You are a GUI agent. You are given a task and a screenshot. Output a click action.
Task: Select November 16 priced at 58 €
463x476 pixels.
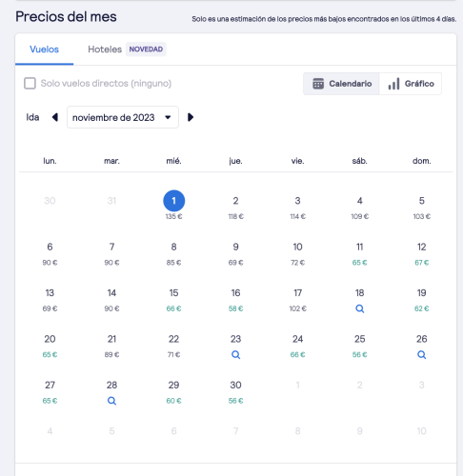point(235,300)
